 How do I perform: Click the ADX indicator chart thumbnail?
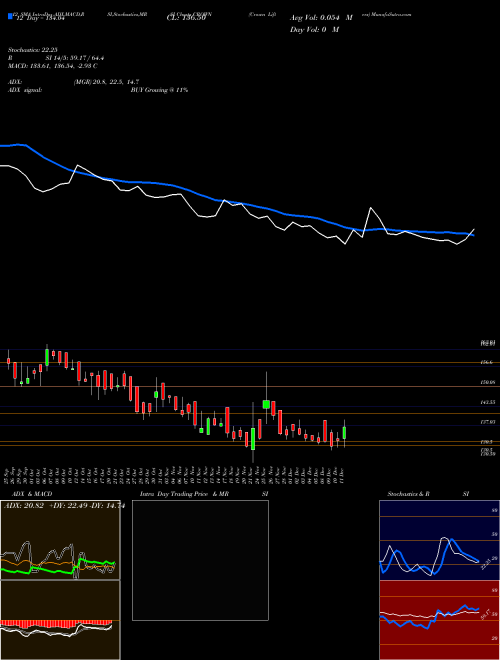(60, 540)
